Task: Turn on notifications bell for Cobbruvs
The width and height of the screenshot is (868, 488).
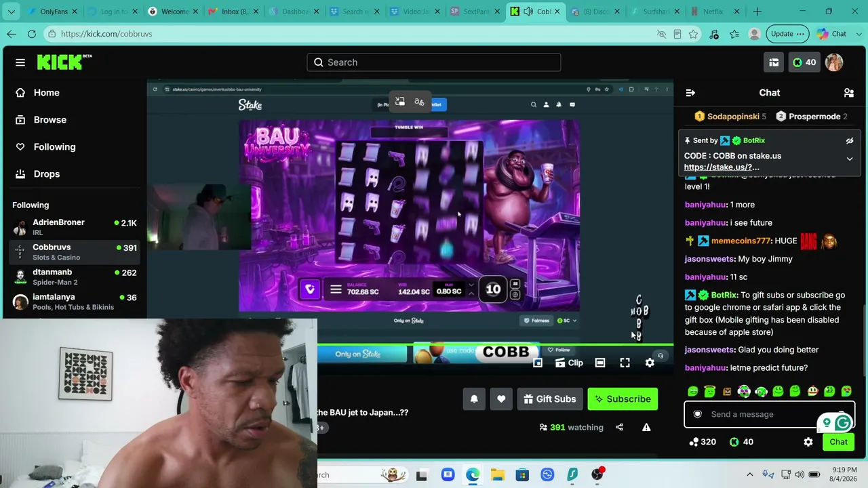Action: tap(474, 399)
